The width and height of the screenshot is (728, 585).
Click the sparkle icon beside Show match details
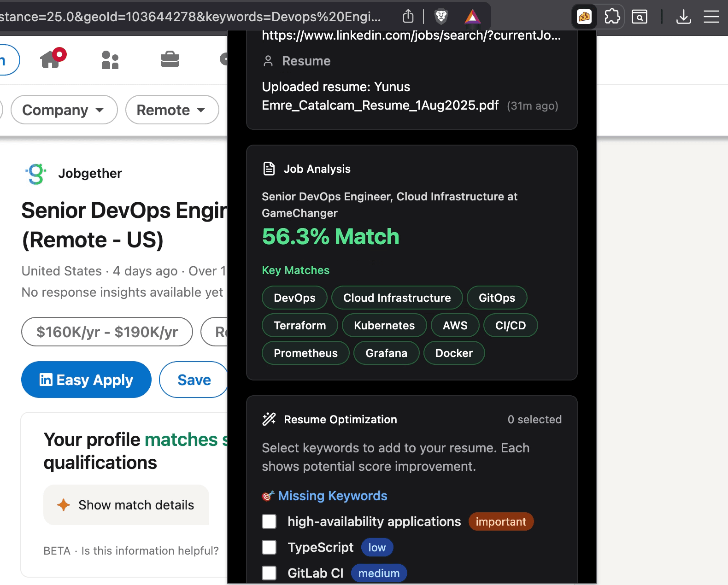click(64, 505)
